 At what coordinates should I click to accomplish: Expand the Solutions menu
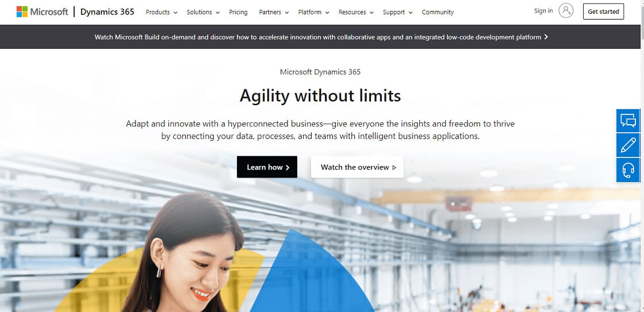(x=203, y=12)
